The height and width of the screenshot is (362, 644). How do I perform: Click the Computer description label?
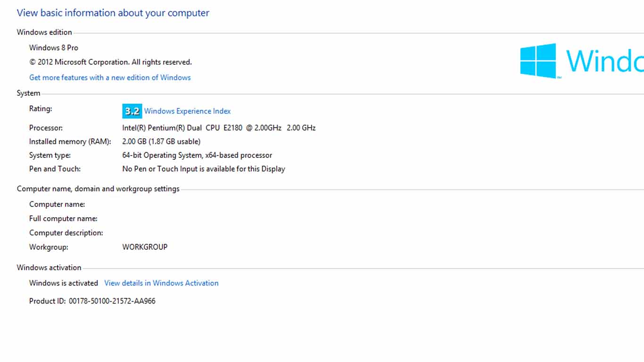pos(66,233)
